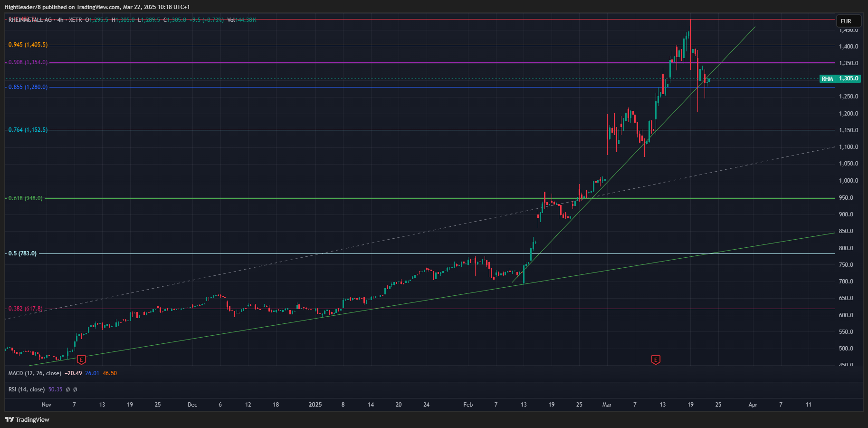Click the 800.0 price axis label
Image resolution: width=868 pixels, height=428 pixels.
tap(846, 248)
